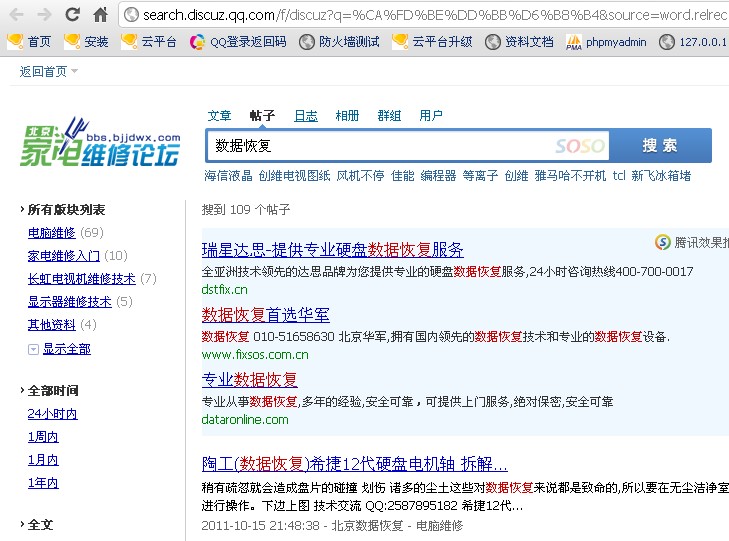Open the 首页 bookmark
Viewport: 729px width, 541px height.
[x=29, y=42]
